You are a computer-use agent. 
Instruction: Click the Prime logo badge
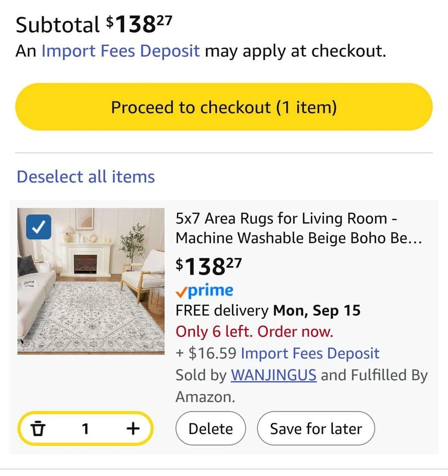click(x=204, y=291)
